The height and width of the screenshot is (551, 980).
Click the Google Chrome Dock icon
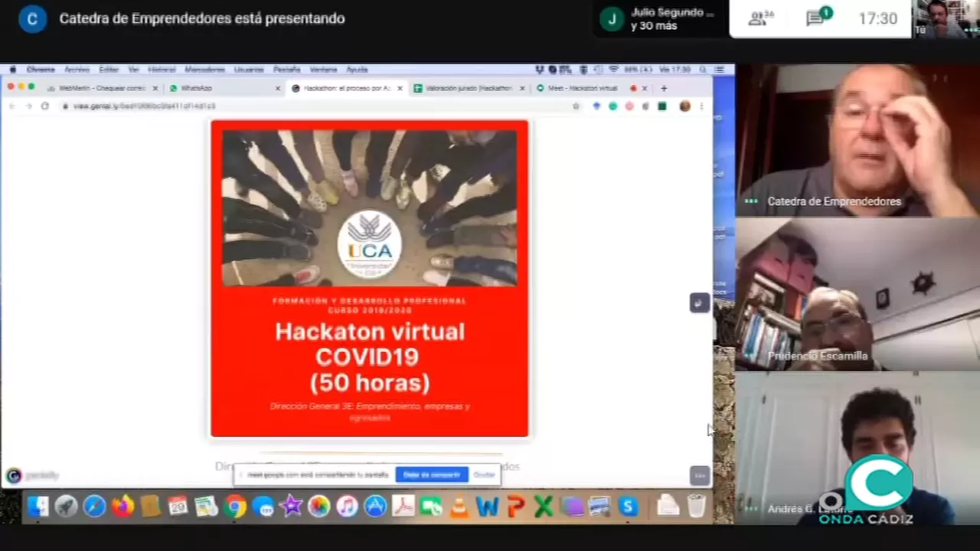[235, 507]
